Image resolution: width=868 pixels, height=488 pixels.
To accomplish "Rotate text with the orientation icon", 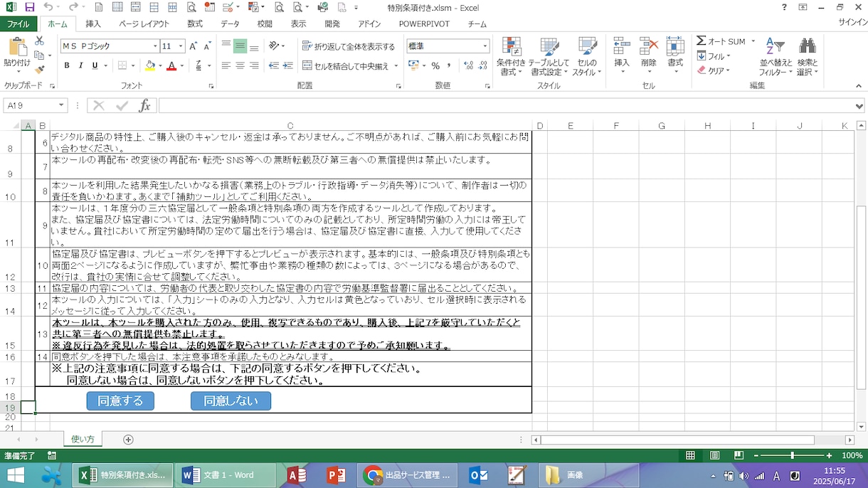I will 274,46.
